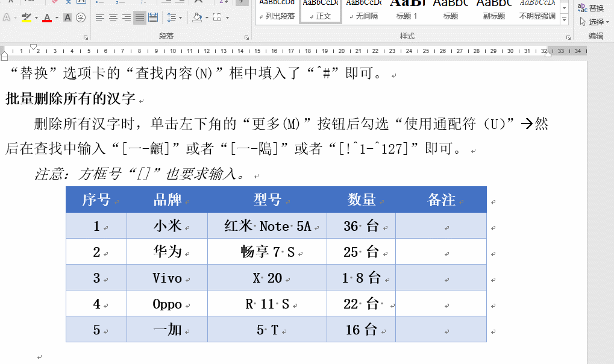Screen dimensions: 614x364
Task: Open the Font dialog launcher
Action: [86, 37]
